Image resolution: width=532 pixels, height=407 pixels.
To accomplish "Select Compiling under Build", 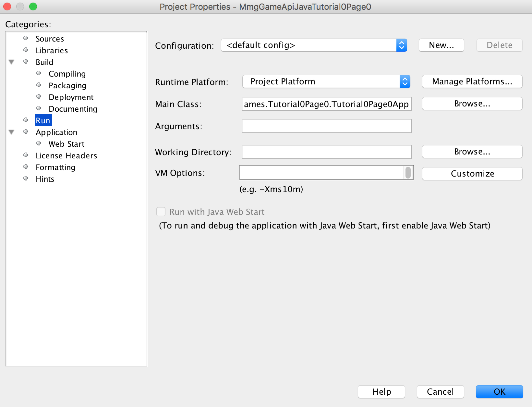I will (67, 74).
